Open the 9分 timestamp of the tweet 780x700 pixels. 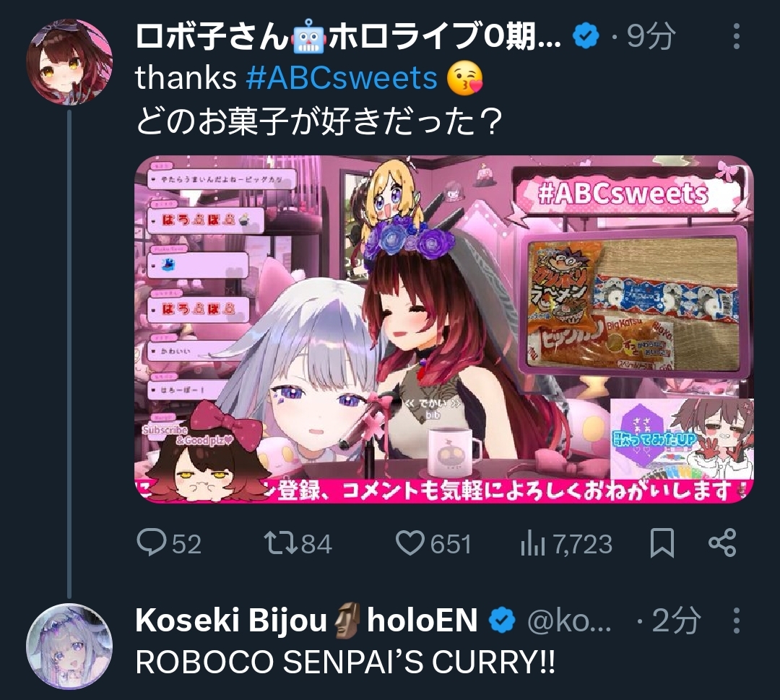(651, 36)
